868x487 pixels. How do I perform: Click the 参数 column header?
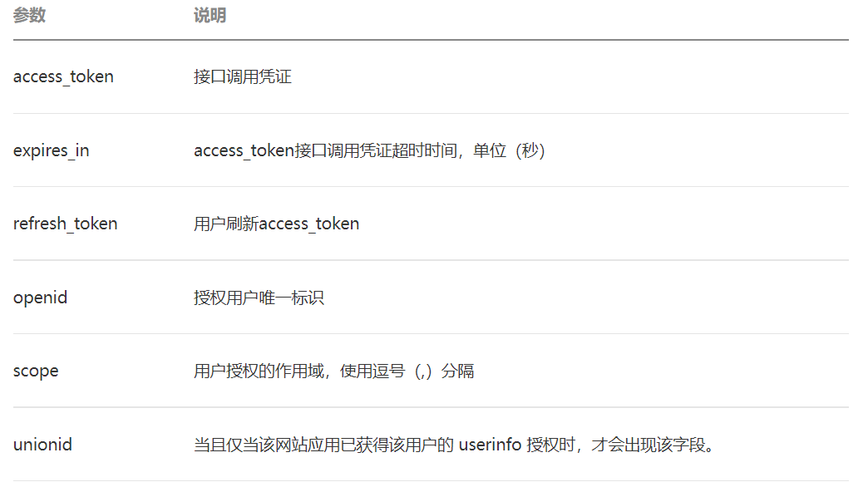29,16
